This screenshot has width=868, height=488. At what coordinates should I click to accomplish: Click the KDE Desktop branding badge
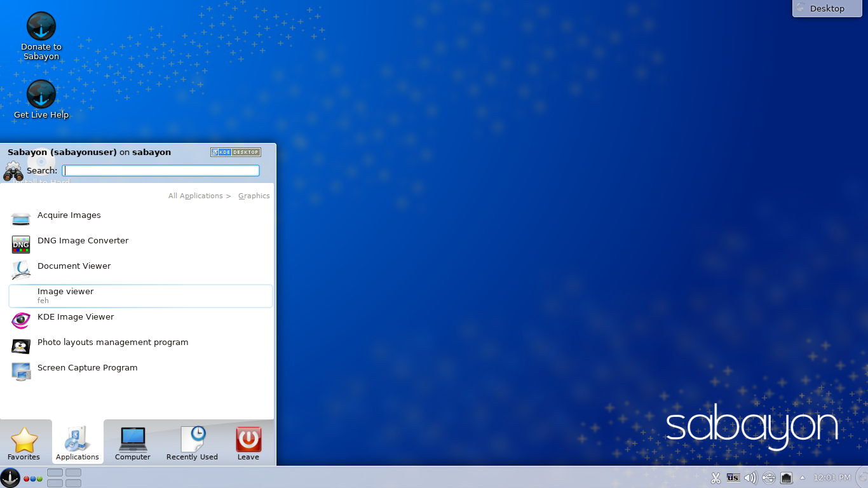point(236,152)
